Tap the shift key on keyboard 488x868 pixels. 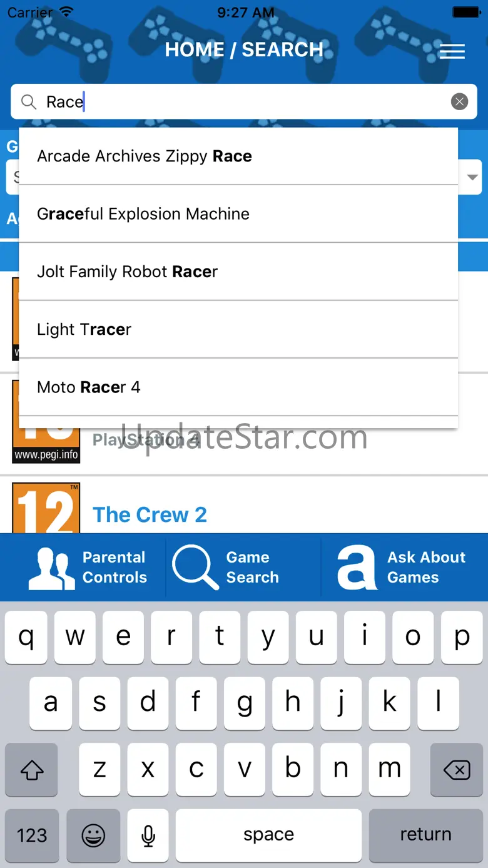pyautogui.click(x=31, y=770)
